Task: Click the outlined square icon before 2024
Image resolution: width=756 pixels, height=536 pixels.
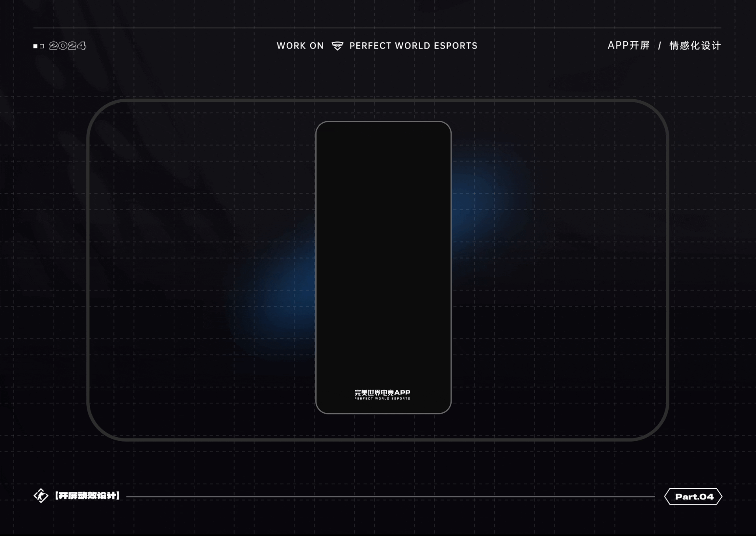Action: pos(42,46)
